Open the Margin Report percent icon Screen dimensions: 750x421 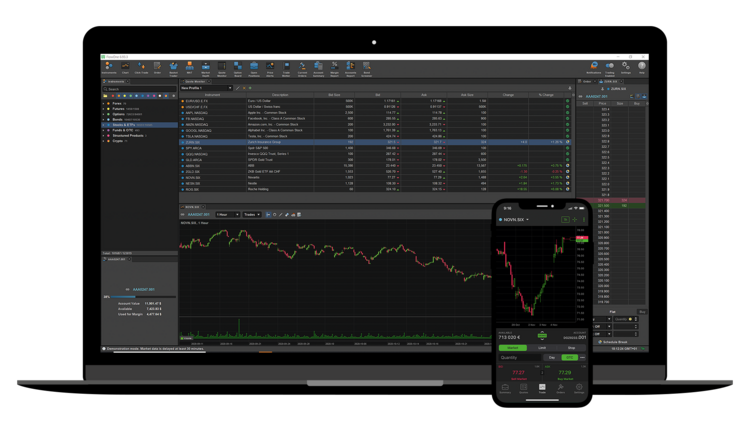pyautogui.click(x=334, y=68)
